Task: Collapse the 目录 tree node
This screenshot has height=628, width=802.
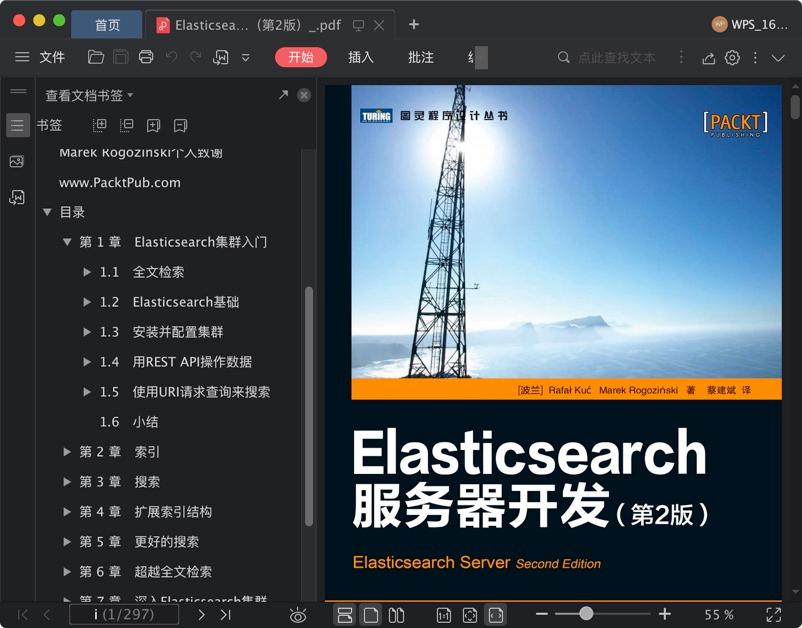Action: tap(47, 212)
